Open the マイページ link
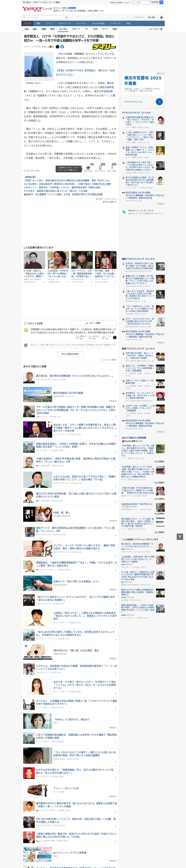Screen dimensions: 186x868 pos(139,17)
